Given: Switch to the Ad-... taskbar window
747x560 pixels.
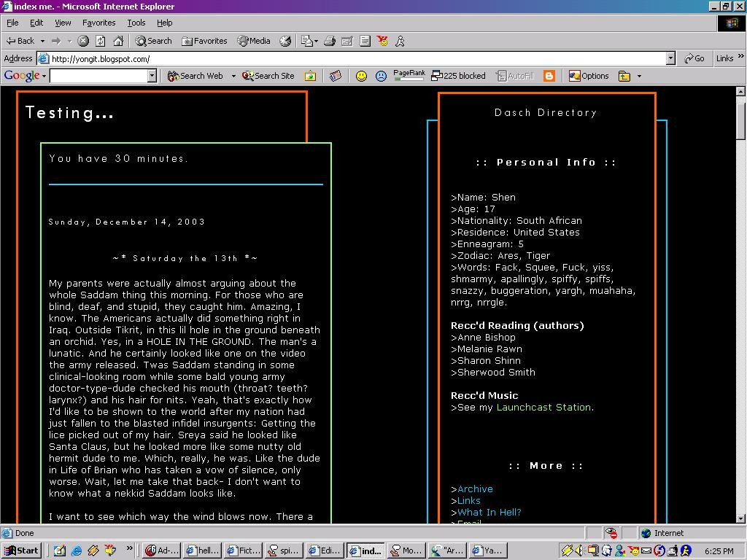Looking at the screenshot, I should (161, 551).
